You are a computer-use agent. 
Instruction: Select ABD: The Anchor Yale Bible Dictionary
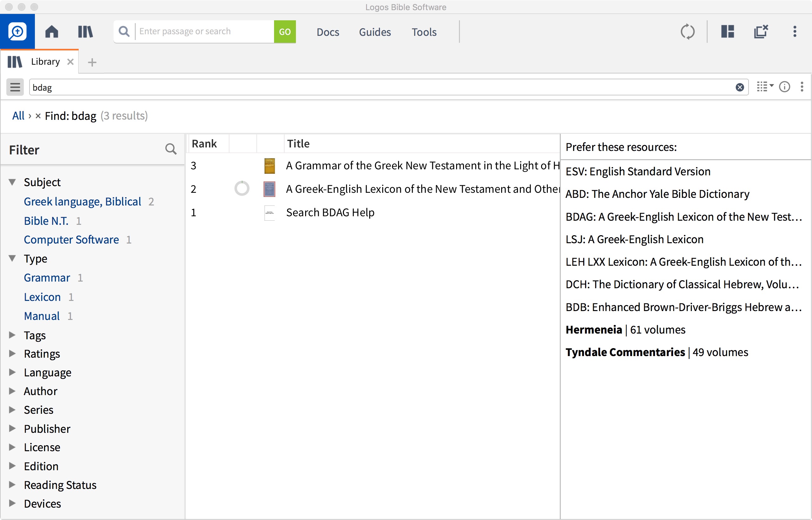tap(657, 194)
